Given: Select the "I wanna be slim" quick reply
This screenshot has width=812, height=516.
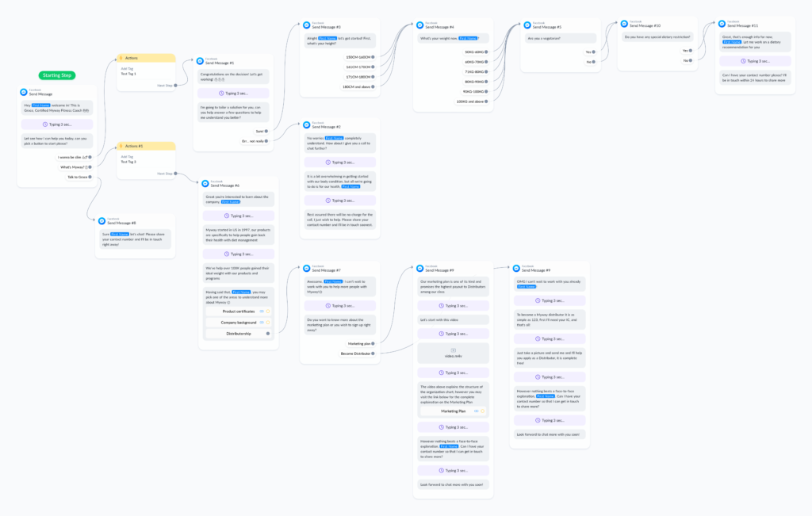Looking at the screenshot, I should (x=74, y=157).
